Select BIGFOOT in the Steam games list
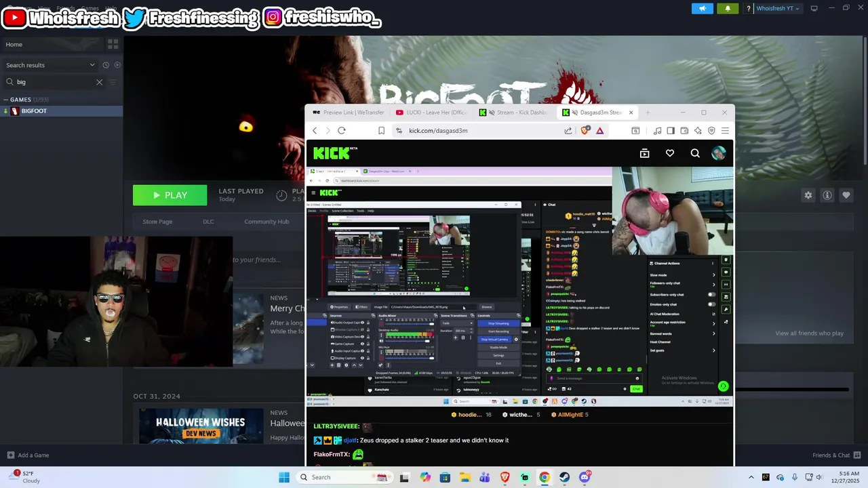 [x=61, y=111]
